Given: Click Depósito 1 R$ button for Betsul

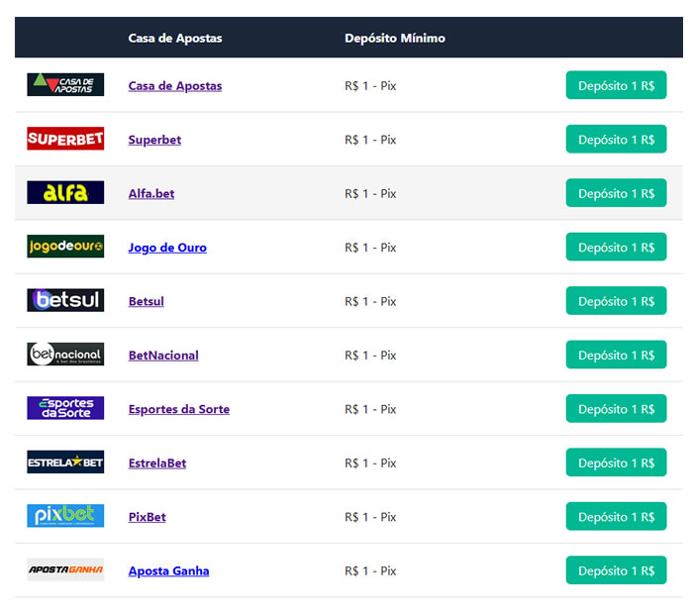Looking at the screenshot, I should coord(616,301).
